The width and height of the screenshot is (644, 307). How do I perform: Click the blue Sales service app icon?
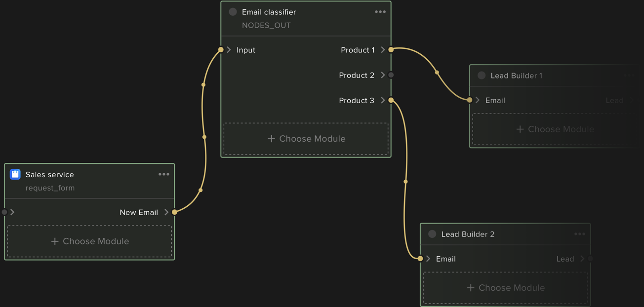pyautogui.click(x=15, y=174)
